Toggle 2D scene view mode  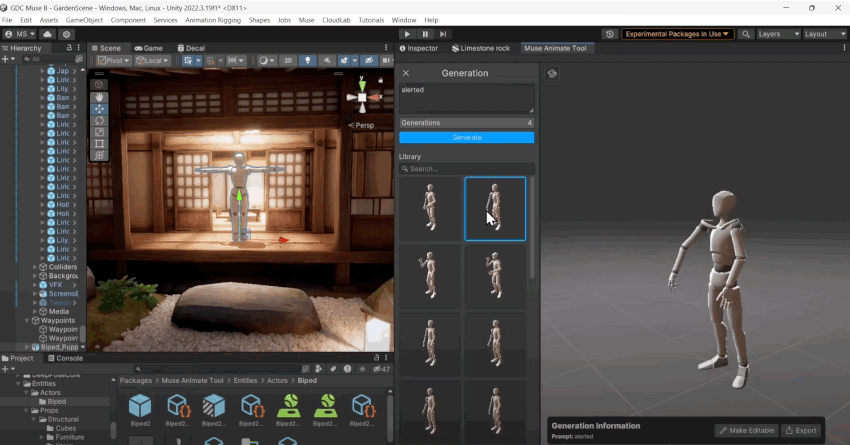click(x=288, y=61)
